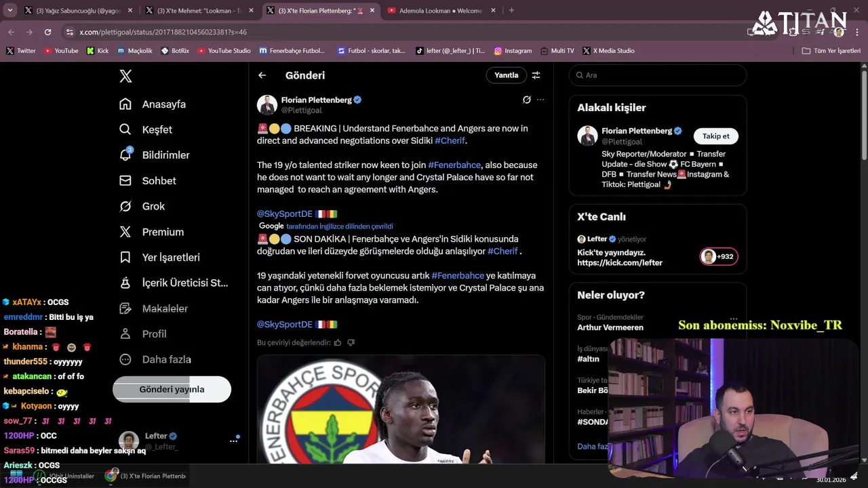Open the Profil page
The height and width of the screenshot is (488, 868).
tap(142, 334)
